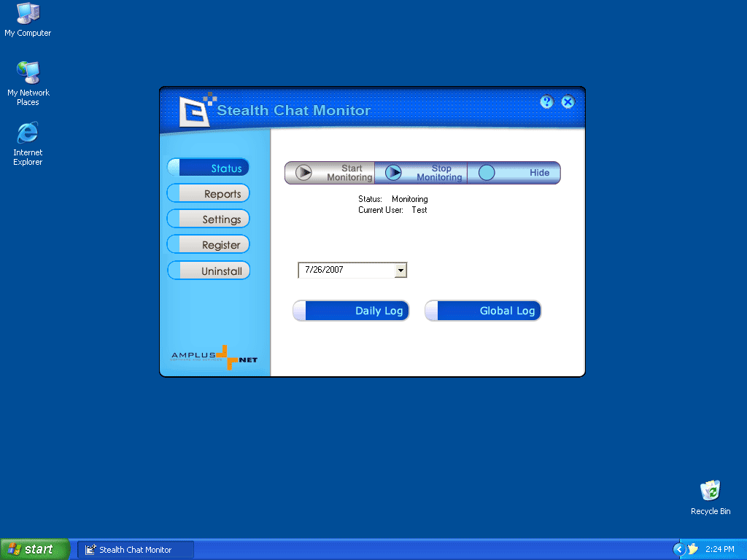
Task: Launch Internet Explorer from desktop
Action: click(x=28, y=133)
